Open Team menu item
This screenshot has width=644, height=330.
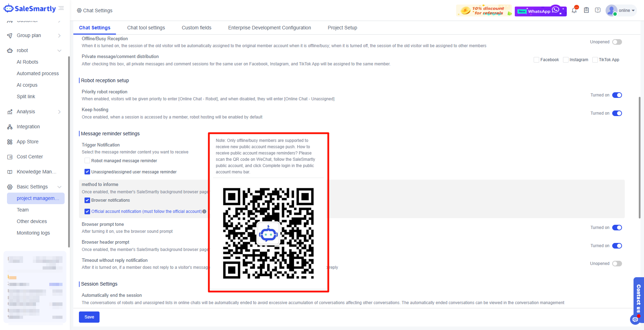[23, 210]
